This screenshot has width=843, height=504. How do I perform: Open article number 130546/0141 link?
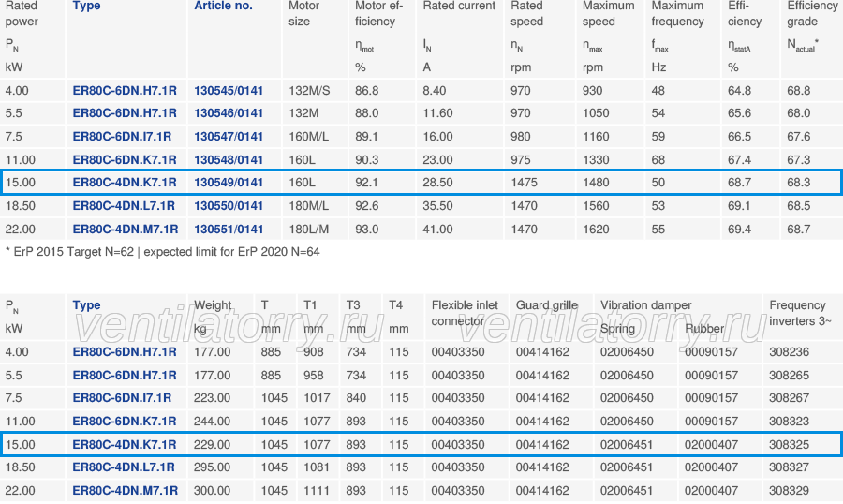click(x=229, y=113)
